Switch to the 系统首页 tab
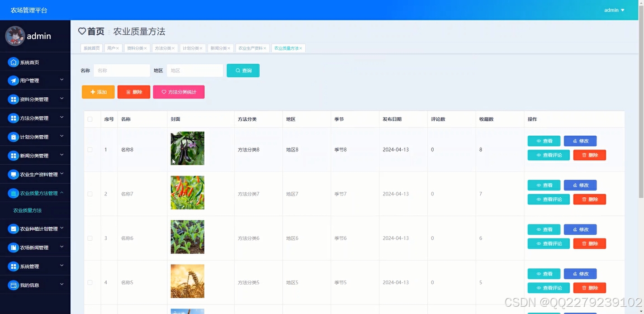Viewport: 644px width, 314px height. click(x=91, y=48)
